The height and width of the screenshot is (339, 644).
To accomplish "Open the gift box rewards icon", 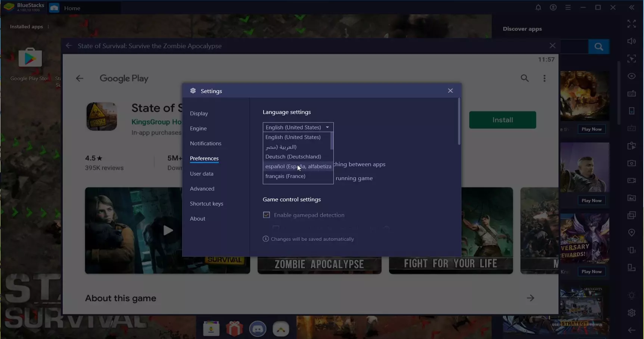I will [234, 329].
